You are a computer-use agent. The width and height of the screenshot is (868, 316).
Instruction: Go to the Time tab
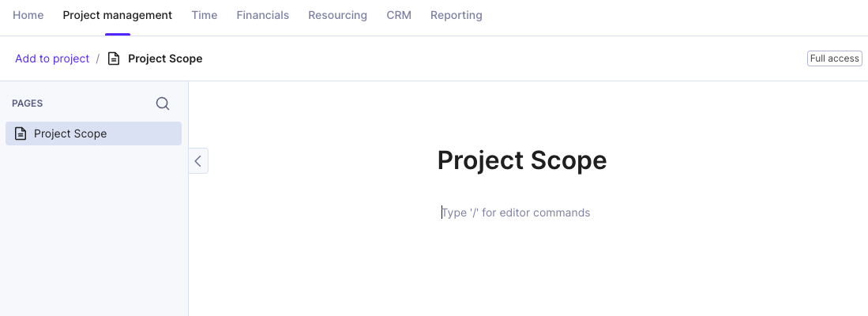[205, 16]
